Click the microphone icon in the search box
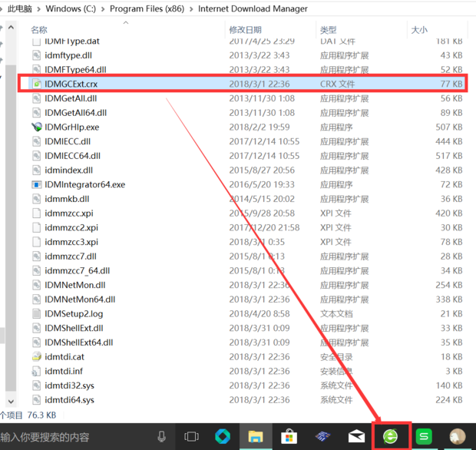 (162, 436)
